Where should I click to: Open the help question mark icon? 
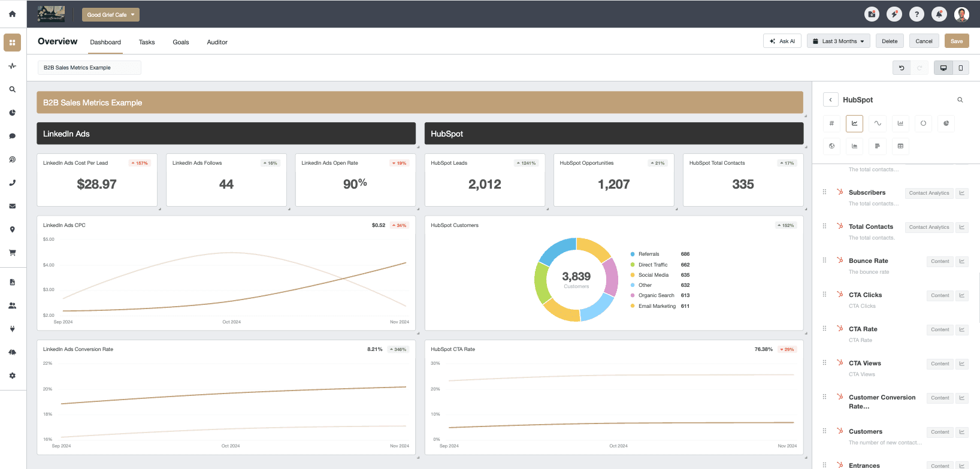[x=917, y=14]
